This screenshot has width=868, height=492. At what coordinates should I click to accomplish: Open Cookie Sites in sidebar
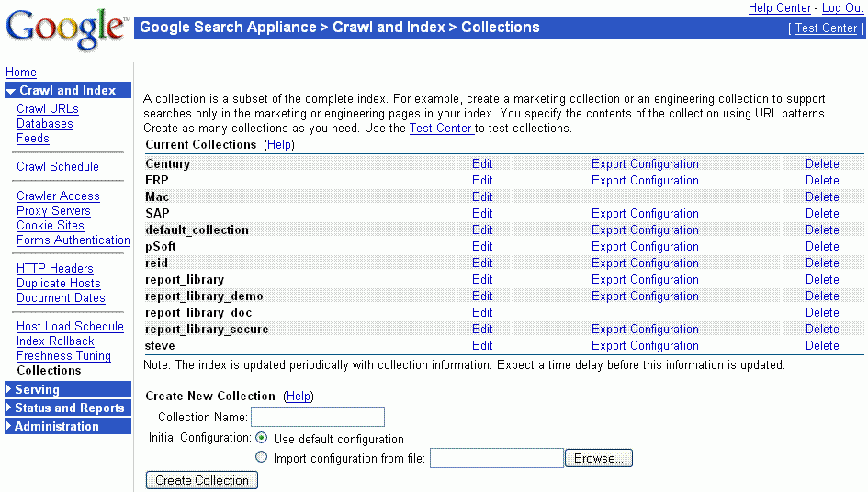51,225
